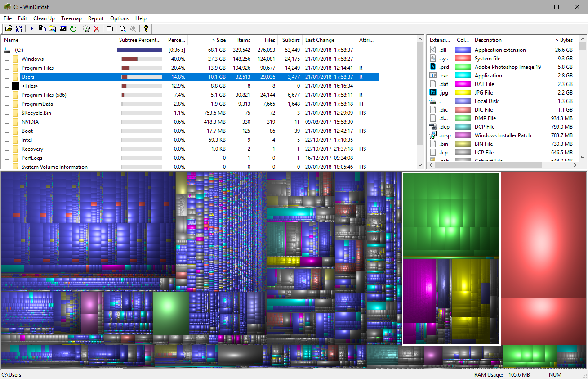The width and height of the screenshot is (588, 379).
Task: Expand the $Recycle.Bin node
Action: click(7, 113)
